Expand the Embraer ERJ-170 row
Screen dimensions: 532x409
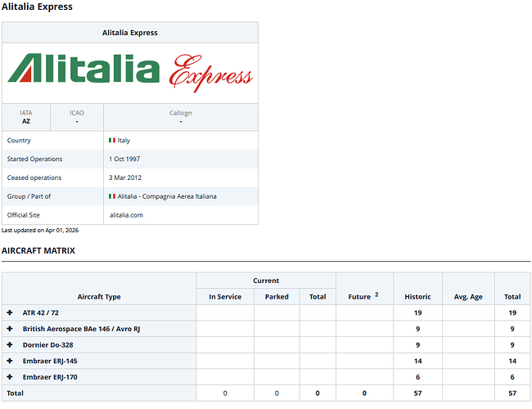(10, 376)
